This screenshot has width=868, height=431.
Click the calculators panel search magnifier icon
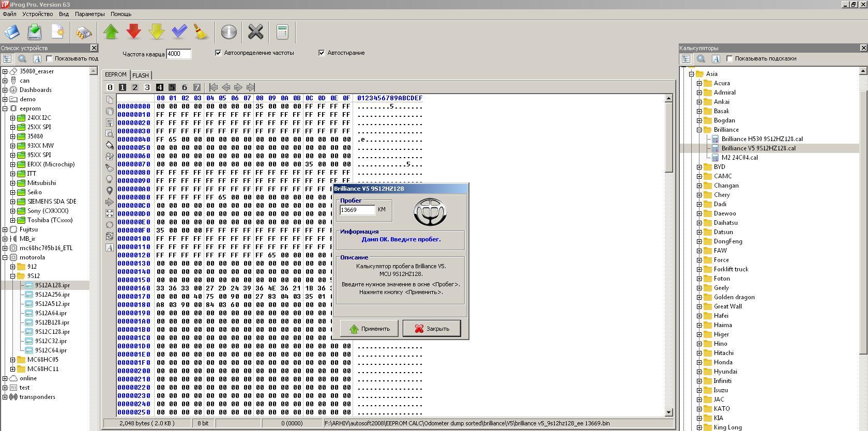701,59
